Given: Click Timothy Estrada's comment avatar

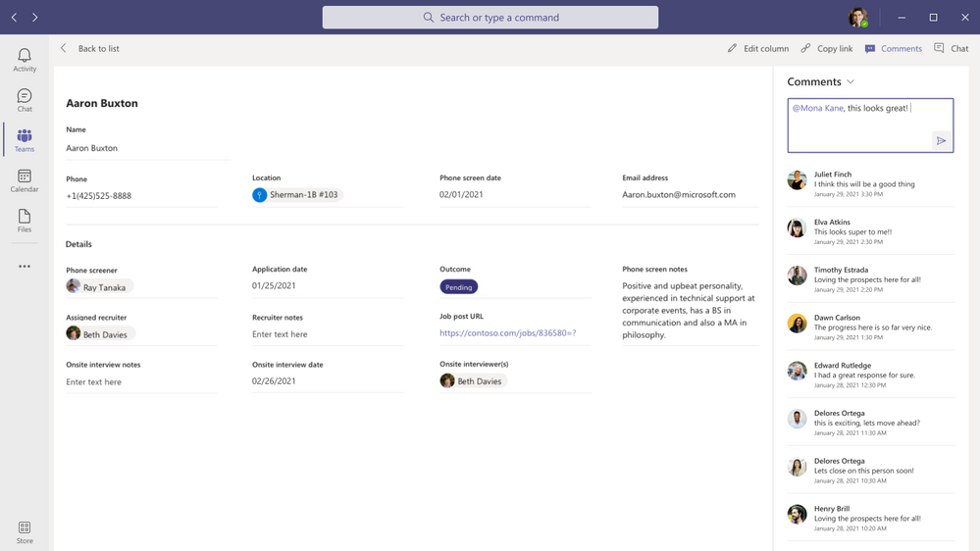Looking at the screenshot, I should [797, 275].
